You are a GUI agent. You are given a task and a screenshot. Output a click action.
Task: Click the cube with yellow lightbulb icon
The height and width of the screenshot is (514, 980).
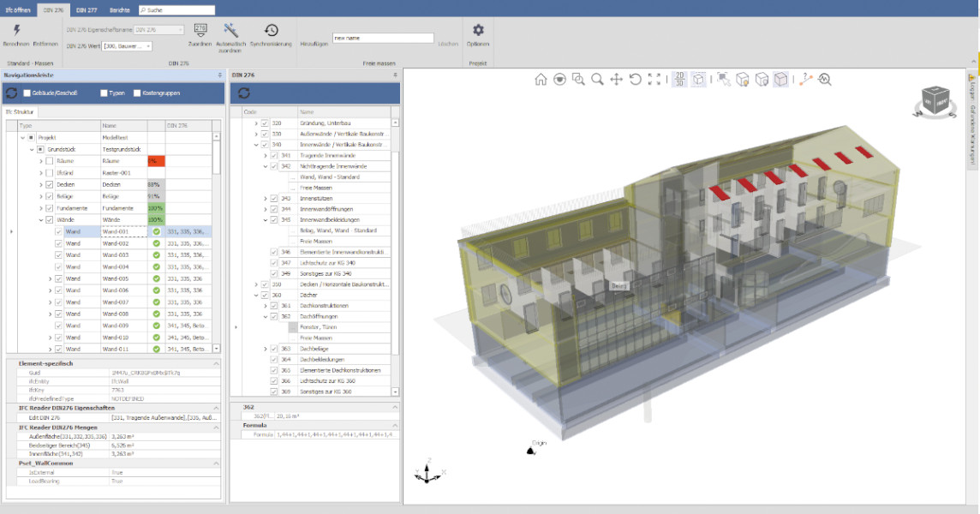[743, 80]
